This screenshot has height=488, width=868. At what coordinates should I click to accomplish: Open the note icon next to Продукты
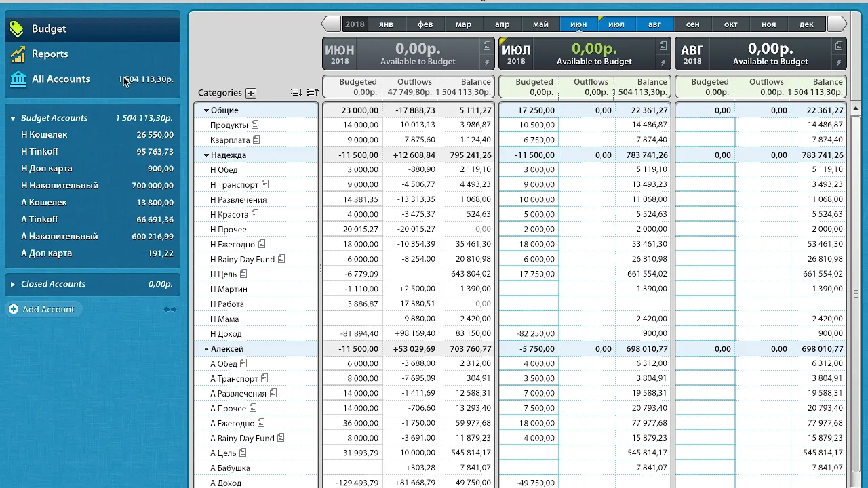coord(256,125)
